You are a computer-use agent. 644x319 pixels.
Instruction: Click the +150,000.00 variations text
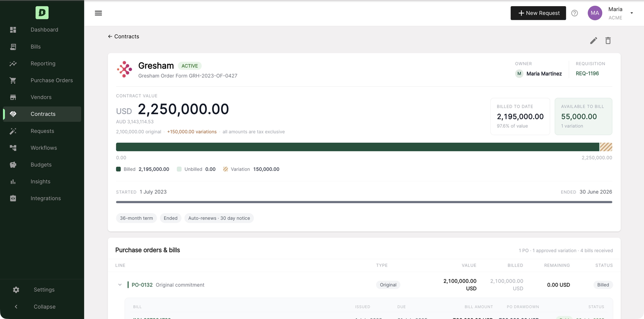coord(192,132)
